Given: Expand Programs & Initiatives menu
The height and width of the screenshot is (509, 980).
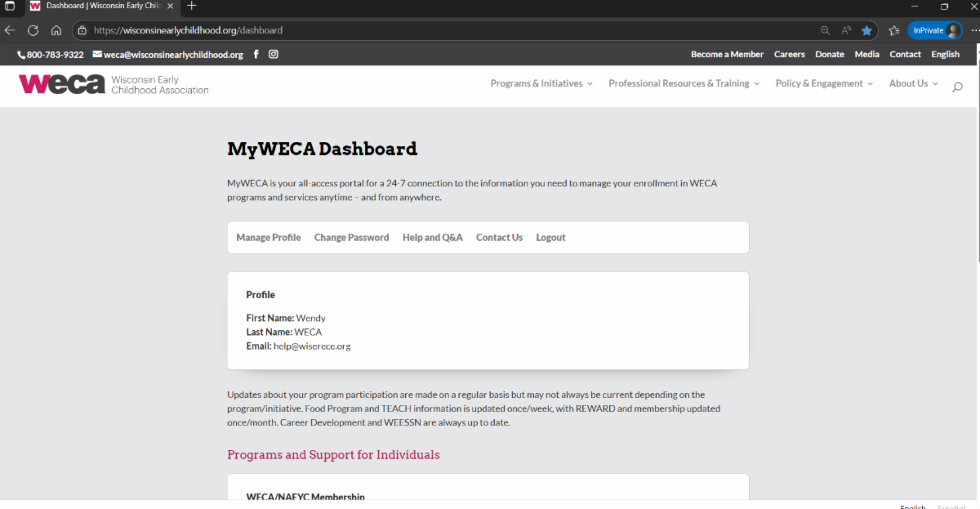Looking at the screenshot, I should click(541, 83).
